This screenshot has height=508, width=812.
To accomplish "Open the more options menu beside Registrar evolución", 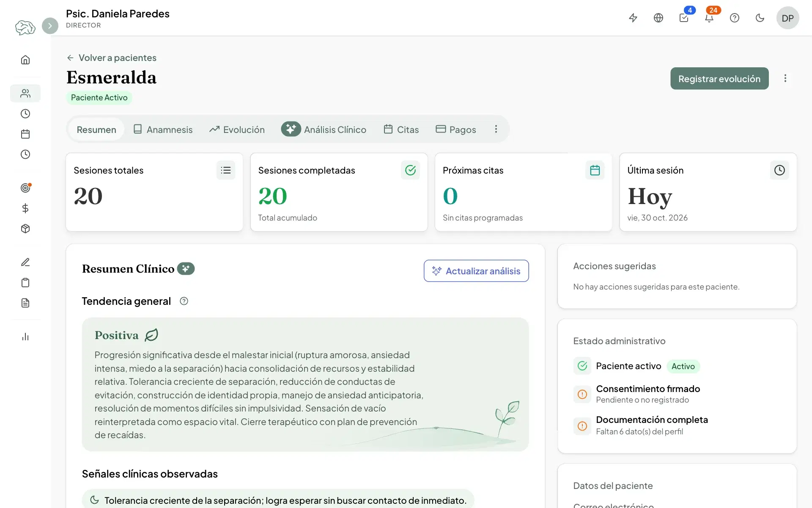I will 785,78.
